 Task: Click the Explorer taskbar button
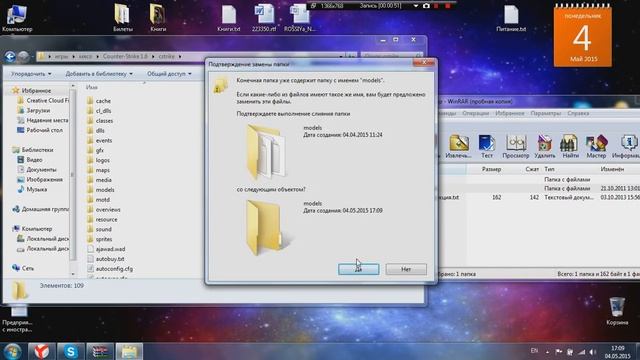click(x=129, y=351)
